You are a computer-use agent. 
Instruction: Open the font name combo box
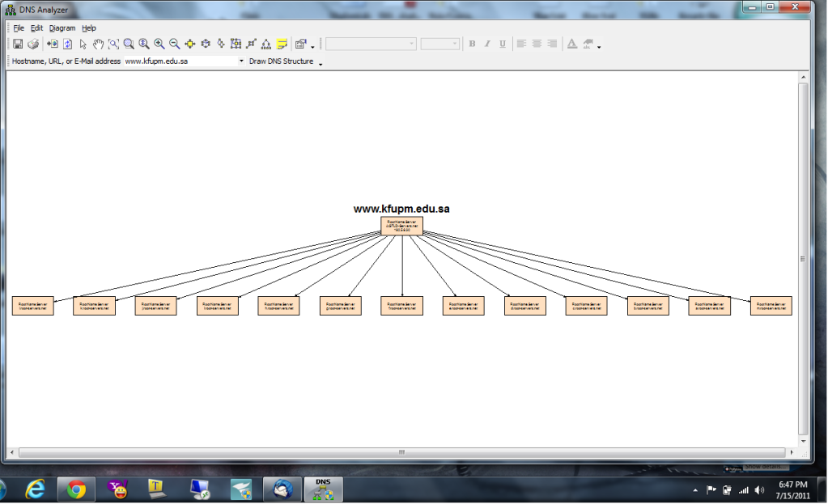point(371,44)
